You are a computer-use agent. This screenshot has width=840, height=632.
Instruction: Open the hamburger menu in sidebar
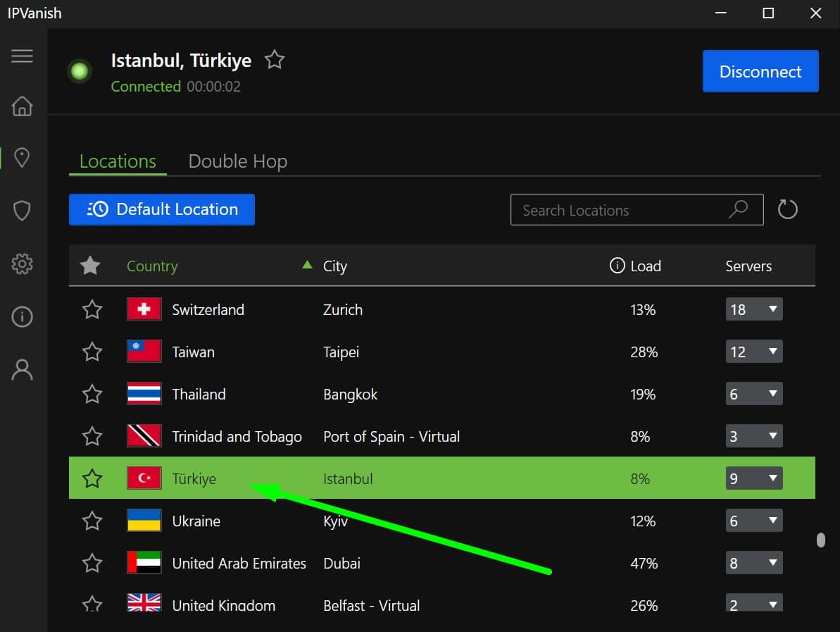(22, 56)
